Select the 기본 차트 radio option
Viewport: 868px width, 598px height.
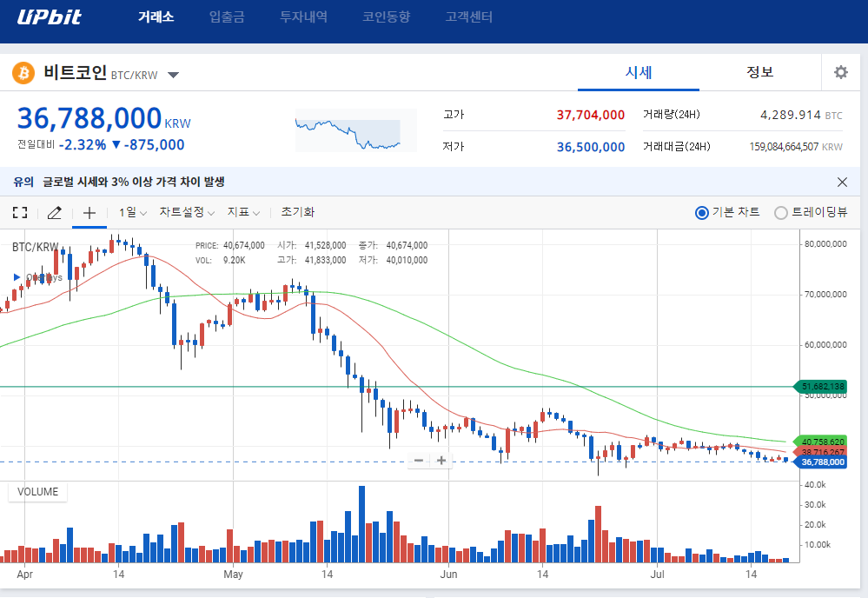702,212
